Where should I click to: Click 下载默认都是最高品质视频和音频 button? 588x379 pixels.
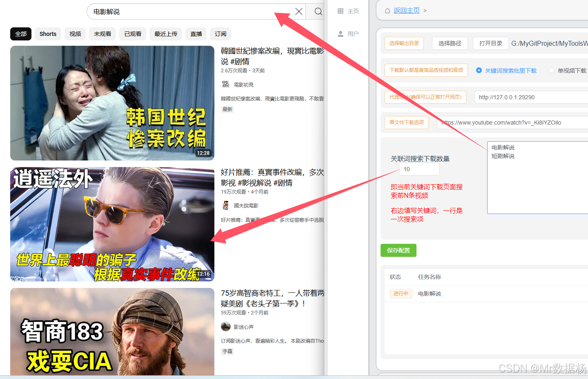[426, 70]
